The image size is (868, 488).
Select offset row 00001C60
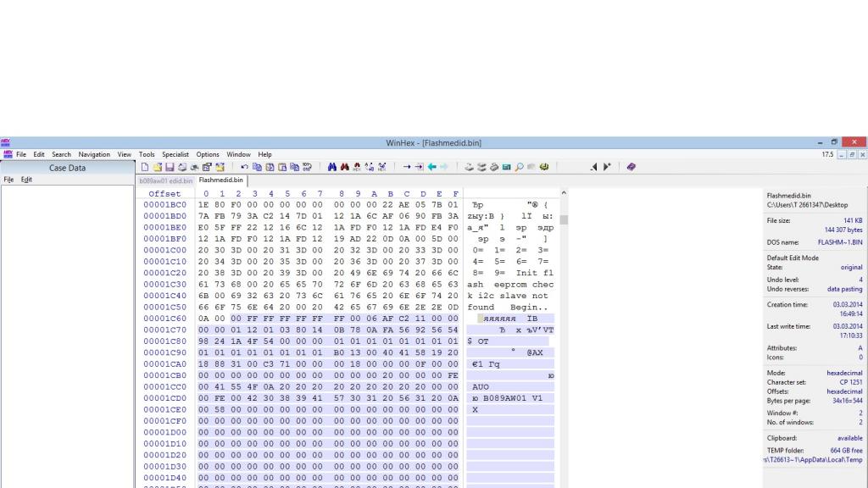tap(165, 319)
